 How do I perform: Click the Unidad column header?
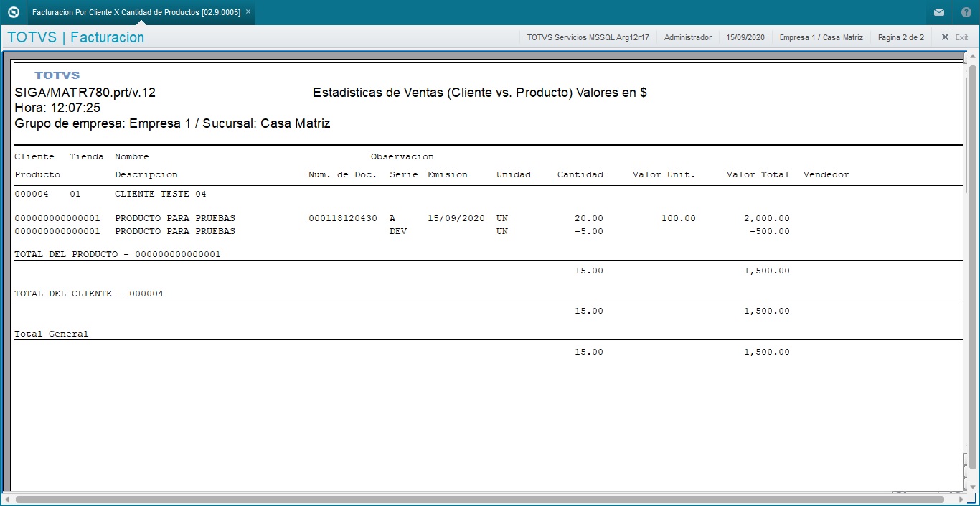(514, 174)
